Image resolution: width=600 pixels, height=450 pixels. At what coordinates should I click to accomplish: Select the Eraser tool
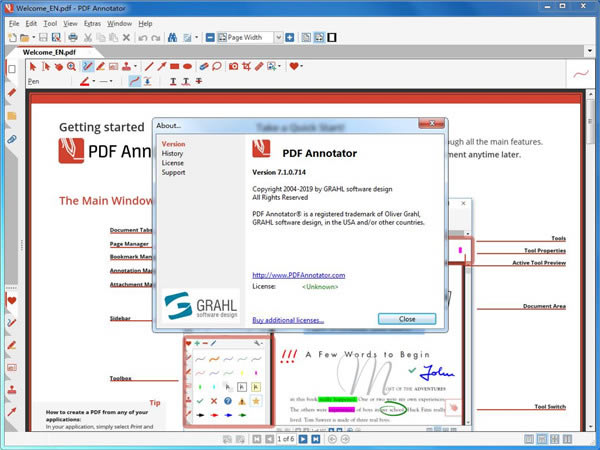coord(204,67)
